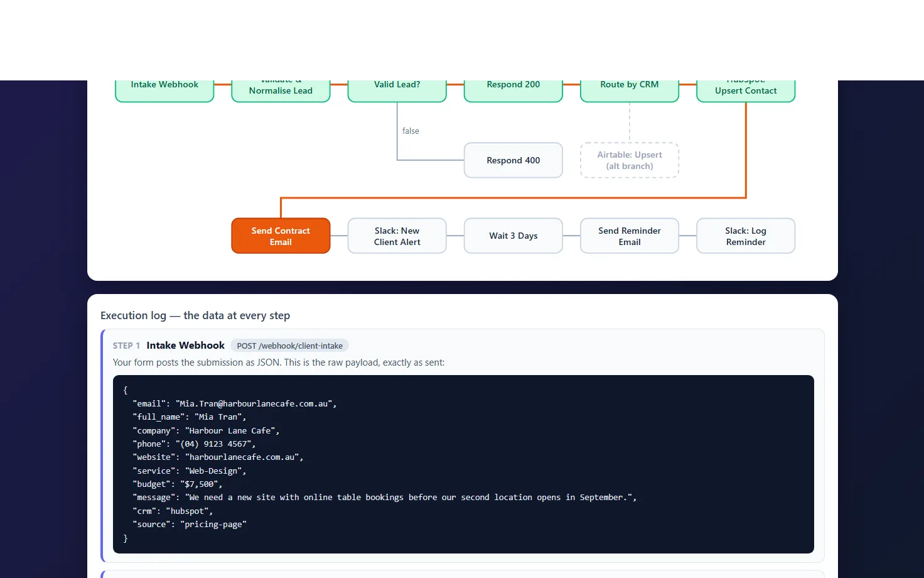
Task: Click the Airtable: Upsert alt branch node
Action: tap(630, 160)
